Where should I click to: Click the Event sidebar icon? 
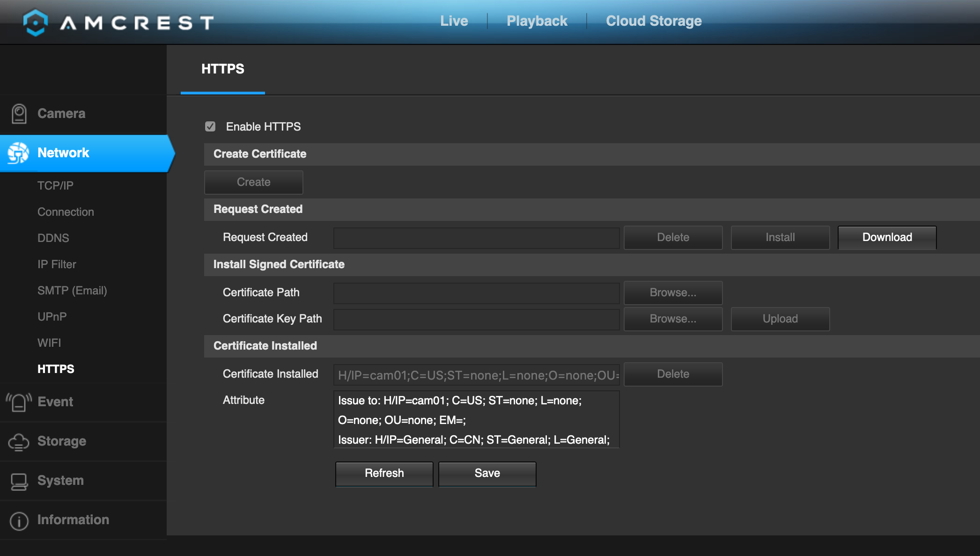pos(18,402)
